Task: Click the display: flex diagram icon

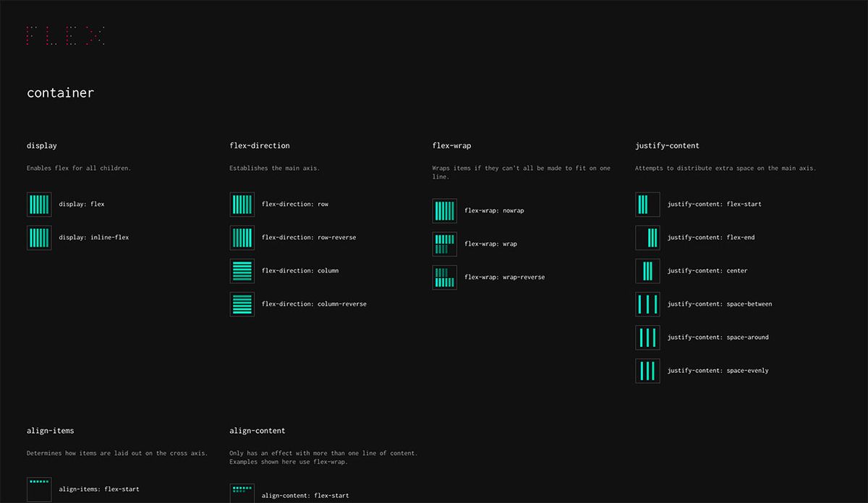Action: pyautogui.click(x=39, y=205)
